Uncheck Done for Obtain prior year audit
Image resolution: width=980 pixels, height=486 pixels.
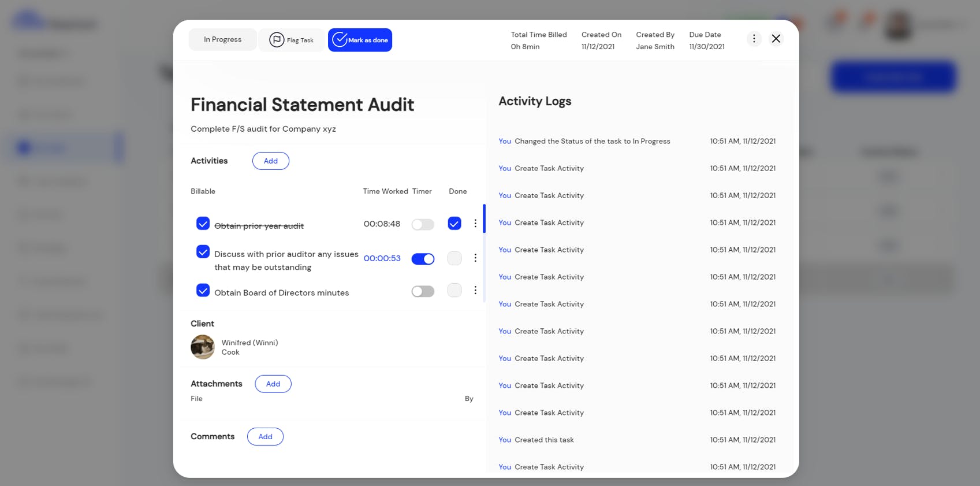(x=454, y=224)
